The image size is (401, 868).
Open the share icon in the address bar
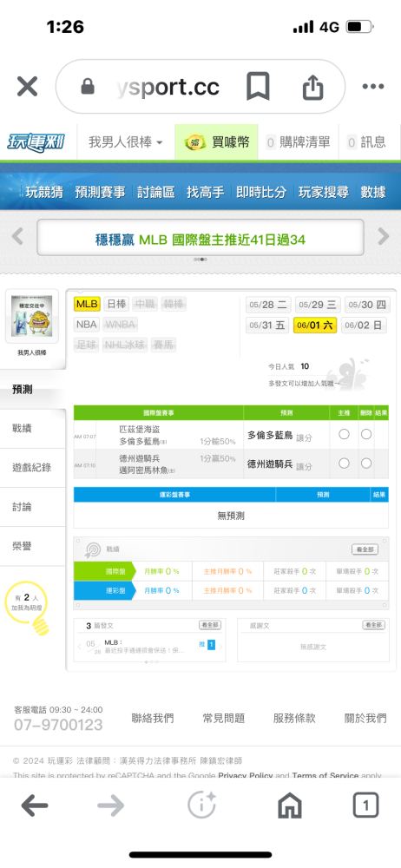[312, 86]
